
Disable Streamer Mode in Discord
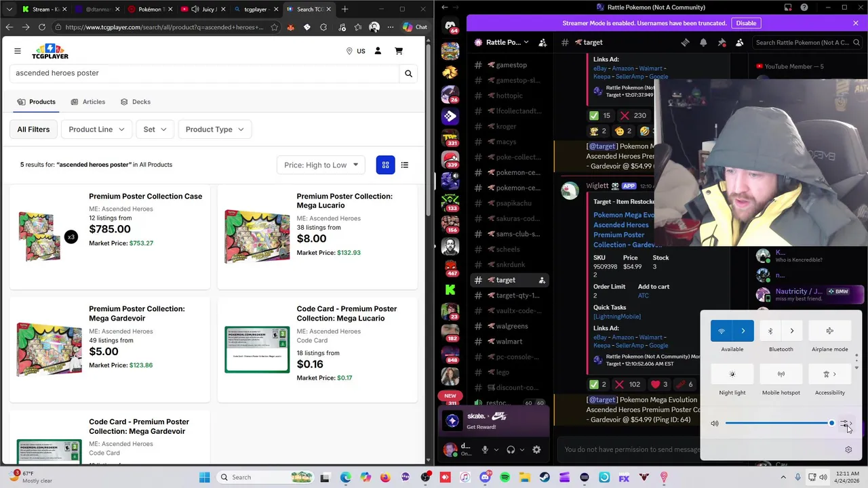click(x=746, y=23)
